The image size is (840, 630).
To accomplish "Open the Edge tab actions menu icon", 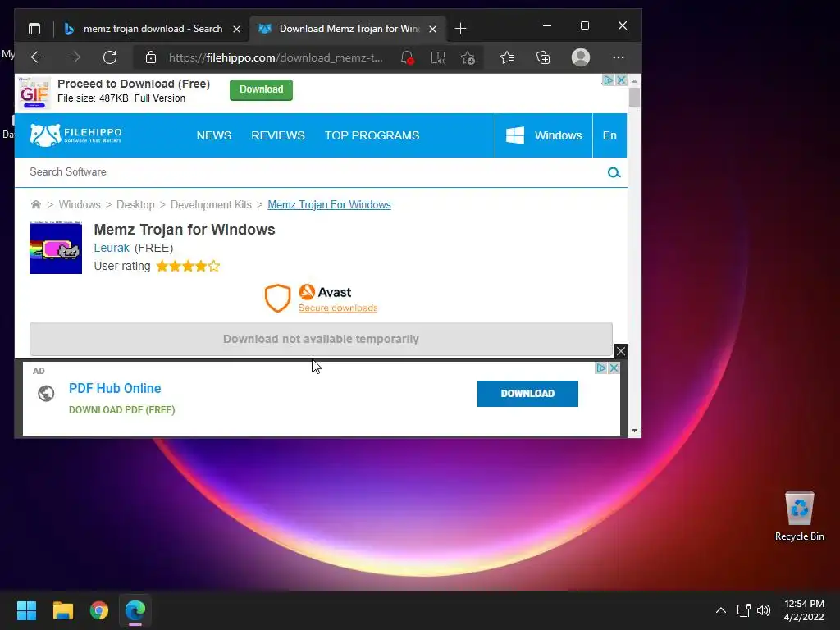I will [x=34, y=29].
